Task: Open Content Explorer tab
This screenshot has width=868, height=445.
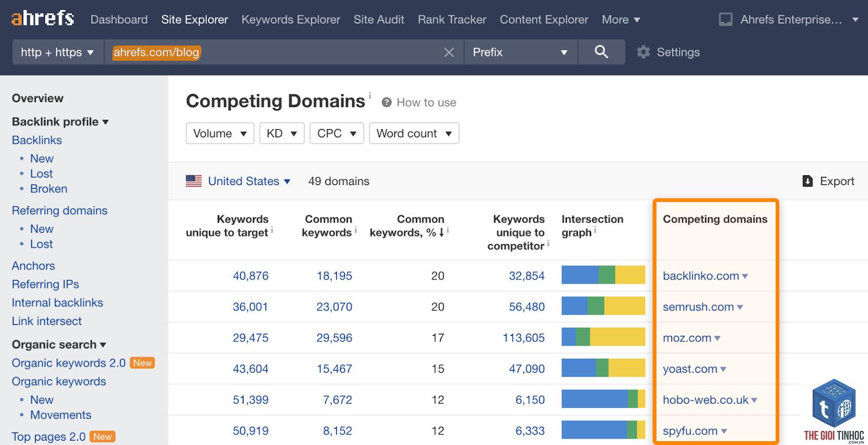Action: [544, 20]
